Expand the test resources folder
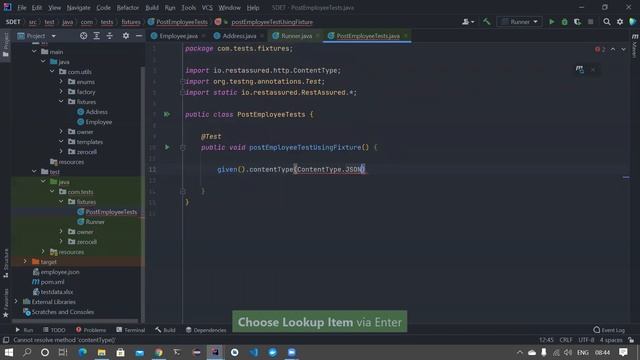The width and height of the screenshot is (640, 360). click(x=43, y=252)
